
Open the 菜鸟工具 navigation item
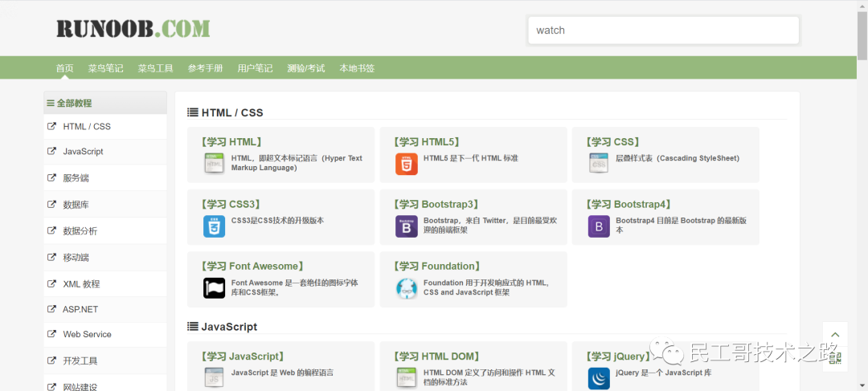[156, 68]
